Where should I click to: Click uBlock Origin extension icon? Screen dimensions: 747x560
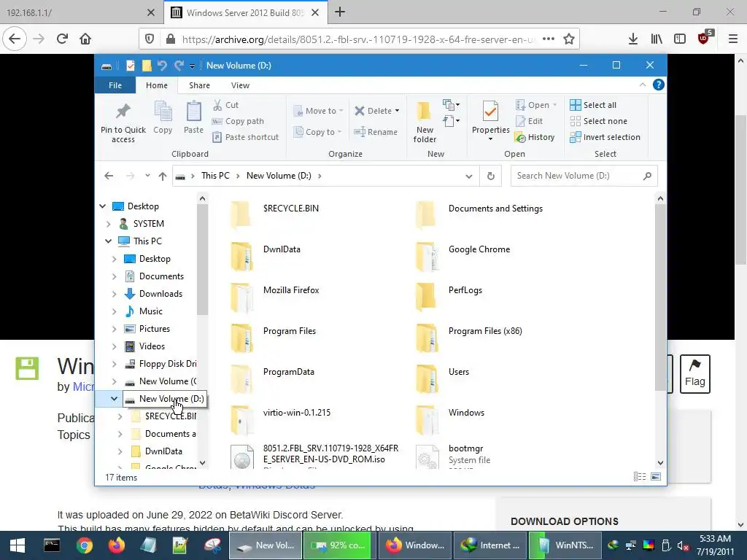[704, 38]
